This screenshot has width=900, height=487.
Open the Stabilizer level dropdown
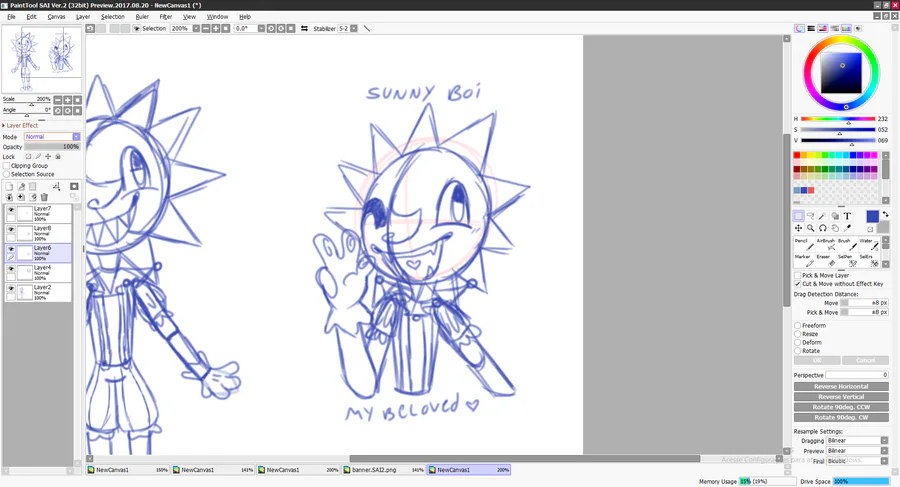pos(354,28)
